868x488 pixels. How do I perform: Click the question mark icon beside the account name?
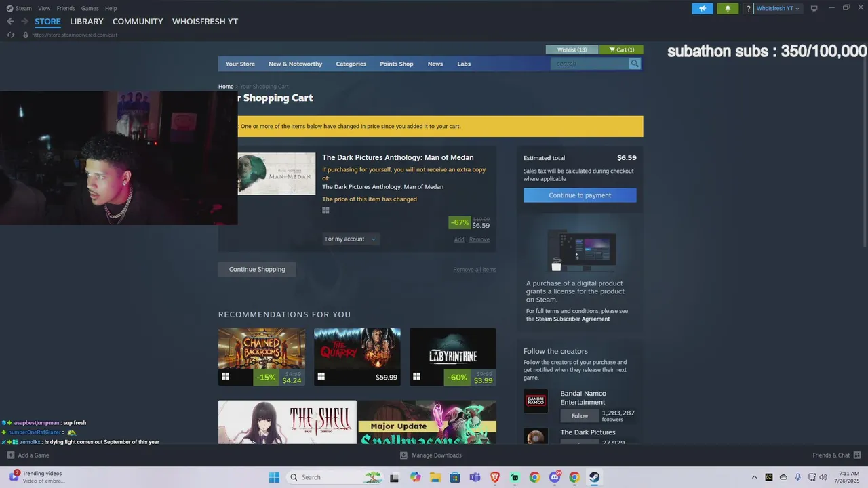749,9
